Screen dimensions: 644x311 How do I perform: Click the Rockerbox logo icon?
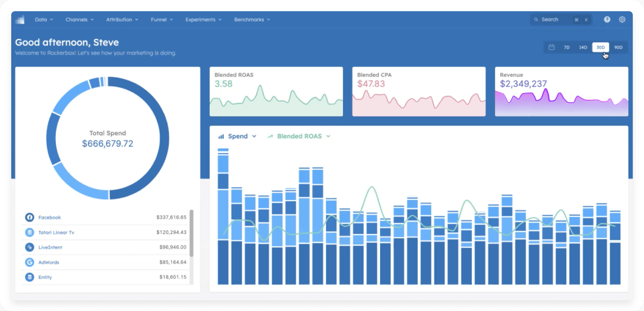(20, 20)
